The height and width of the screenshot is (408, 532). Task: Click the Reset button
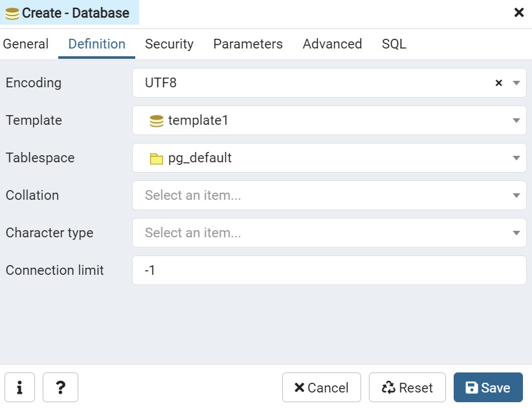407,387
